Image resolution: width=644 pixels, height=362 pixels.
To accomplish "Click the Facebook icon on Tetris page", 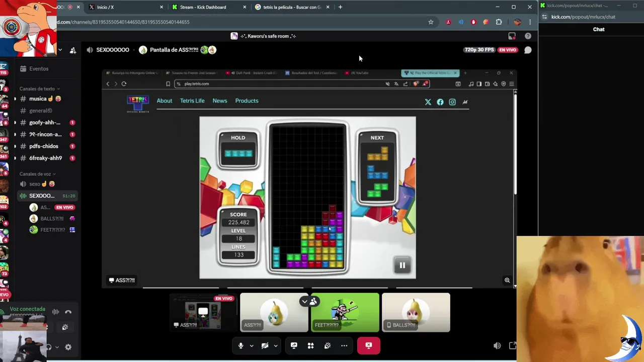I will click(x=440, y=102).
